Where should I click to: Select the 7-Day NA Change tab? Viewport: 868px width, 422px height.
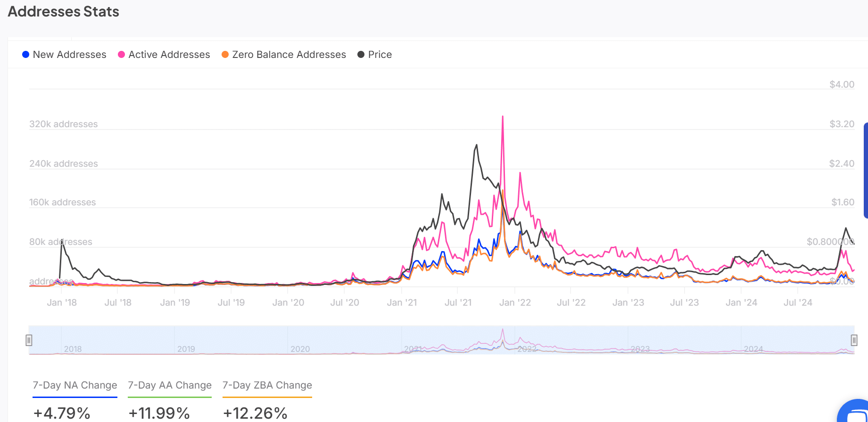pos(74,385)
